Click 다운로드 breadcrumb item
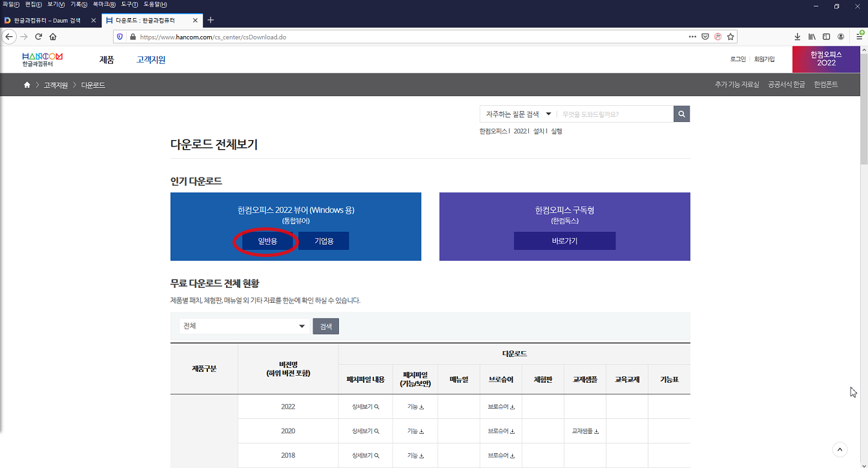Image resolution: width=868 pixels, height=468 pixels. (x=93, y=85)
